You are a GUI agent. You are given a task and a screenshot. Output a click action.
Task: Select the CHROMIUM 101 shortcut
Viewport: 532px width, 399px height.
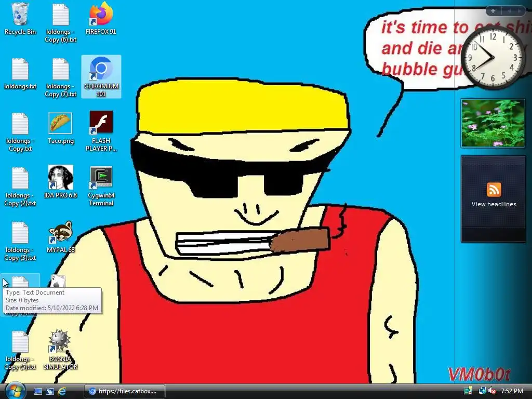pos(101,77)
